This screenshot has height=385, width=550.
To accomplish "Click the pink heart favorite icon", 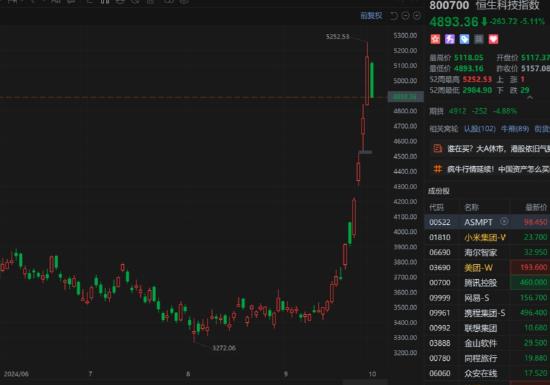I will pos(493,39).
